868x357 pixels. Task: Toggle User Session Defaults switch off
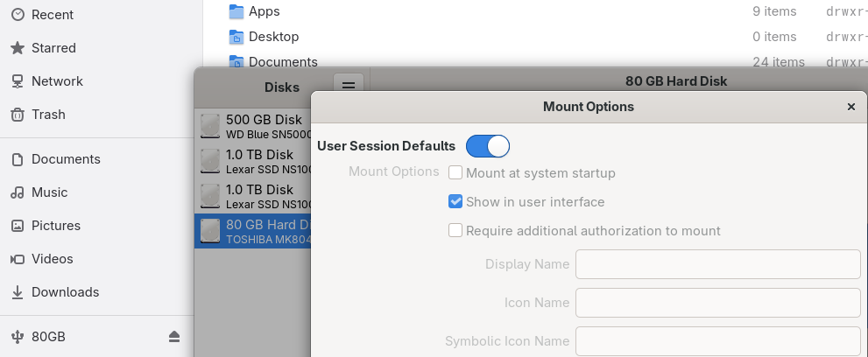(x=488, y=146)
